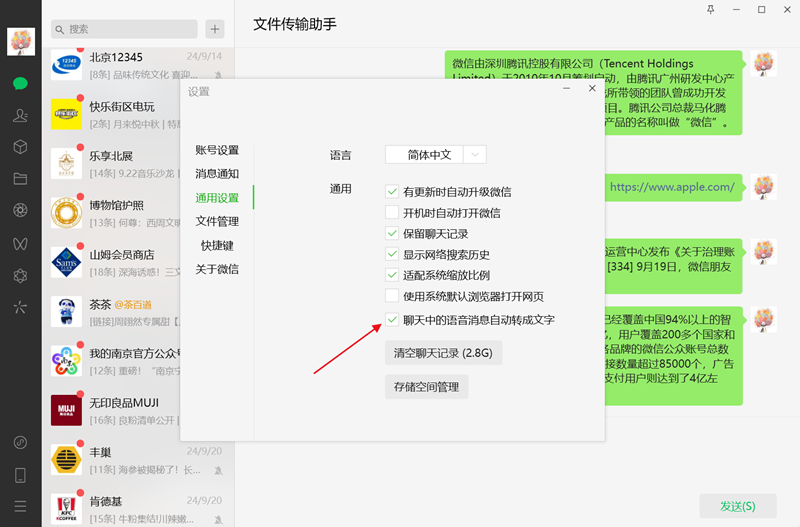Minimize the Settings dialog

pyautogui.click(x=566, y=88)
